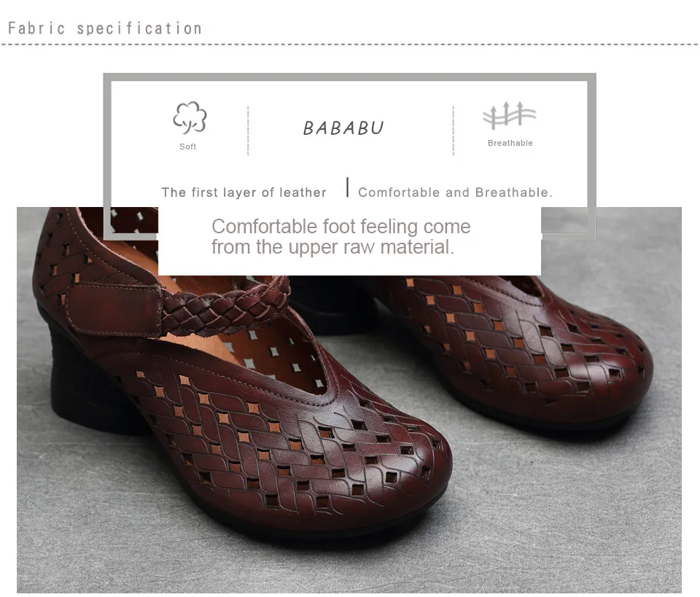Click the Soft label under cotton icon
700x597 pixels.
[x=187, y=147]
